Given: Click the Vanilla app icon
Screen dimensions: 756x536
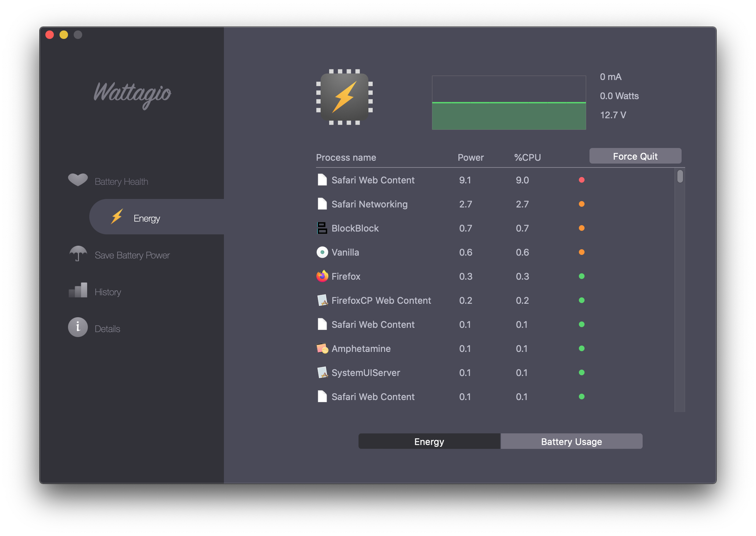Looking at the screenshot, I should (322, 252).
